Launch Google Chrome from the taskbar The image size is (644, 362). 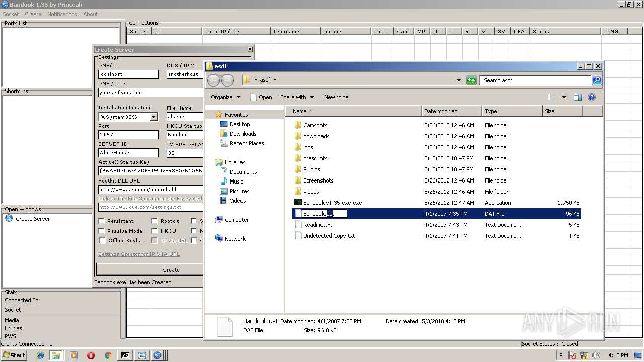click(108, 355)
